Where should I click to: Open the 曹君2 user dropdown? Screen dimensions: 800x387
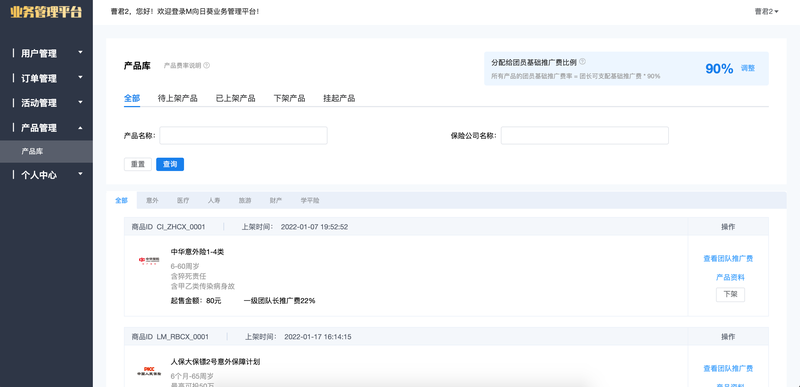766,11
